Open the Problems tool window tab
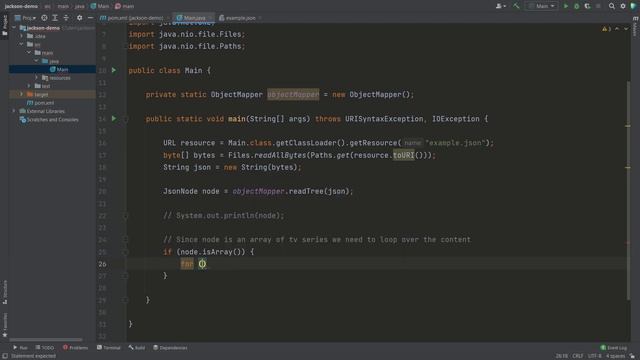Viewport: 640px width, 360px height. [76, 348]
